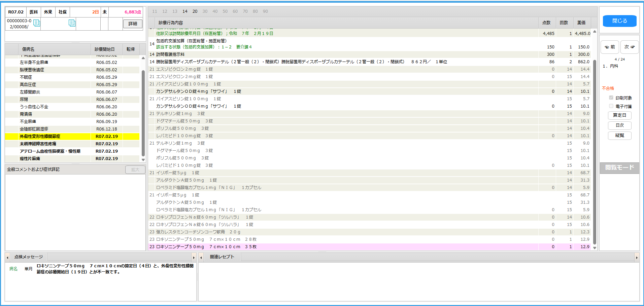Click the 詳細 details button
Image resolution: width=644 pixels, height=306 pixels.
point(133,24)
